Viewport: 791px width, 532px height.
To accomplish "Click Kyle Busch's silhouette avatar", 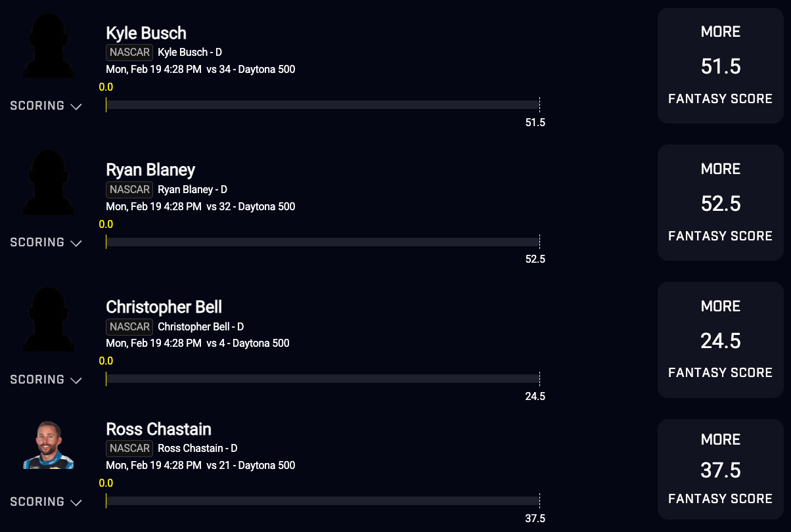I will coord(48,46).
